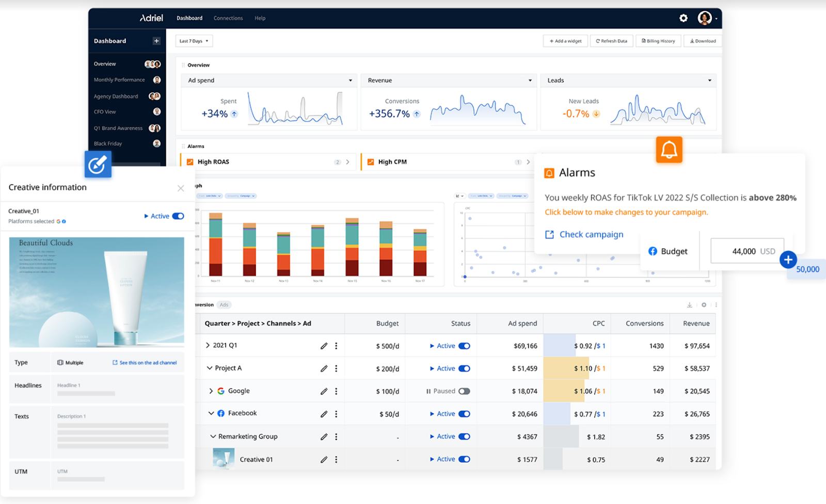Click the table download arrow icon
This screenshot has height=504, width=826.
[x=690, y=305]
